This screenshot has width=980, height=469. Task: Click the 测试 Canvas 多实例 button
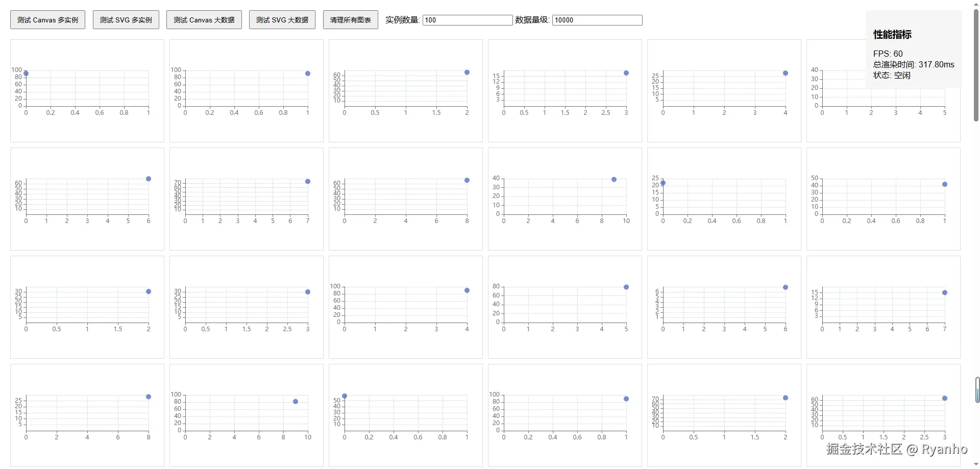47,20
